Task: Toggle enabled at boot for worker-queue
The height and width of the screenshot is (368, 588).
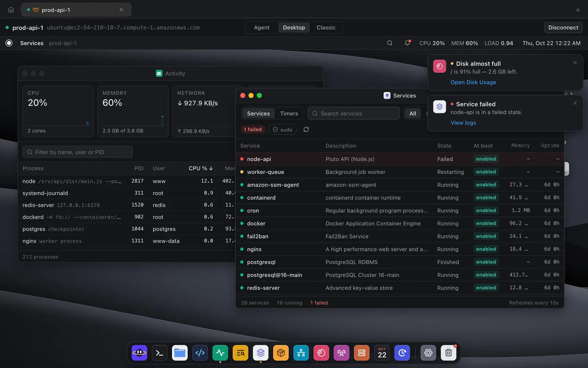Action: coord(486,172)
